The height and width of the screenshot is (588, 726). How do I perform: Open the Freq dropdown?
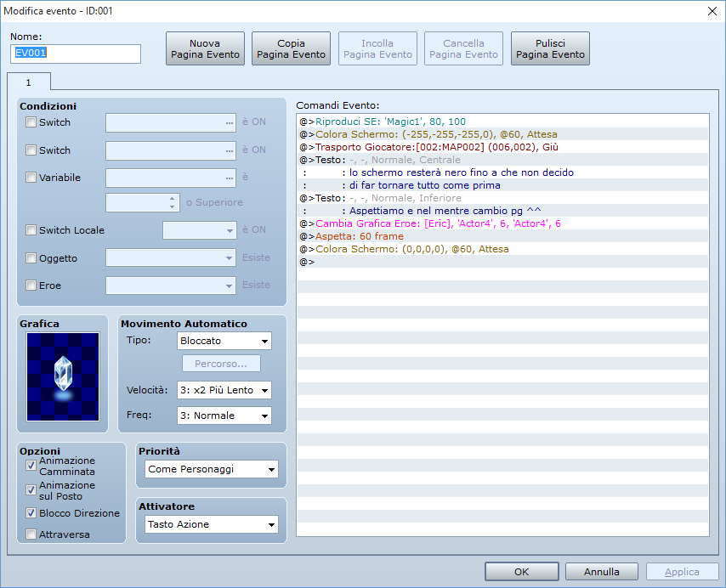(224, 416)
